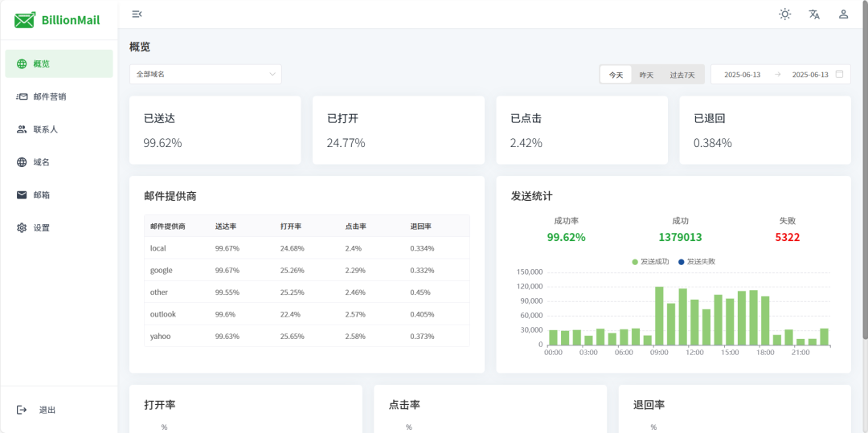Select the 今天 time range
This screenshot has width=868, height=433.
616,75
